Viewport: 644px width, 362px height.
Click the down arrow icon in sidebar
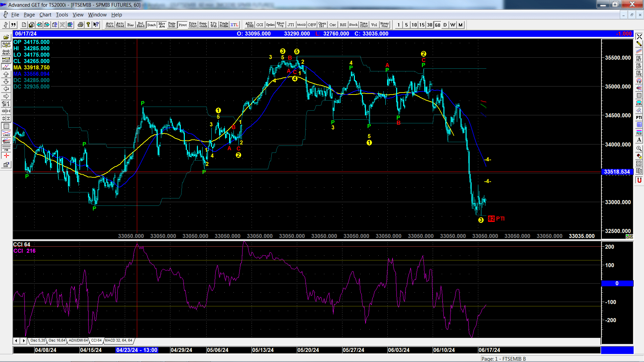click(x=6, y=81)
